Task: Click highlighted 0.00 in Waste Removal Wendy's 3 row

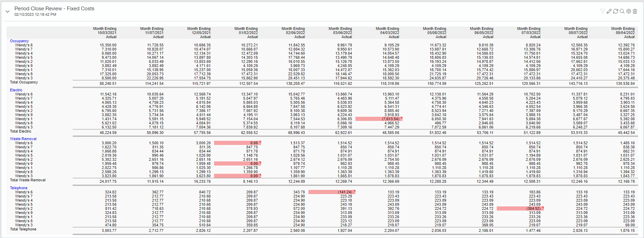Action: click(x=237, y=176)
